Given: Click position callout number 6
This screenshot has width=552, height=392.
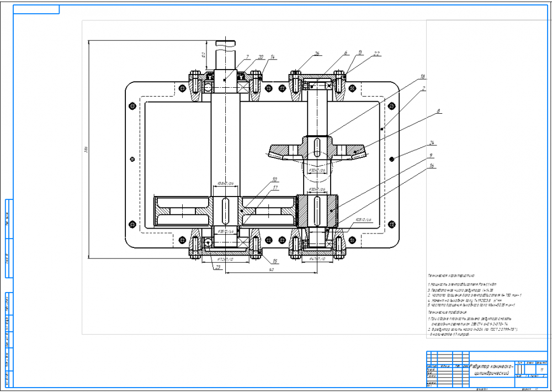Looking at the screenshot, I should coord(346,52).
